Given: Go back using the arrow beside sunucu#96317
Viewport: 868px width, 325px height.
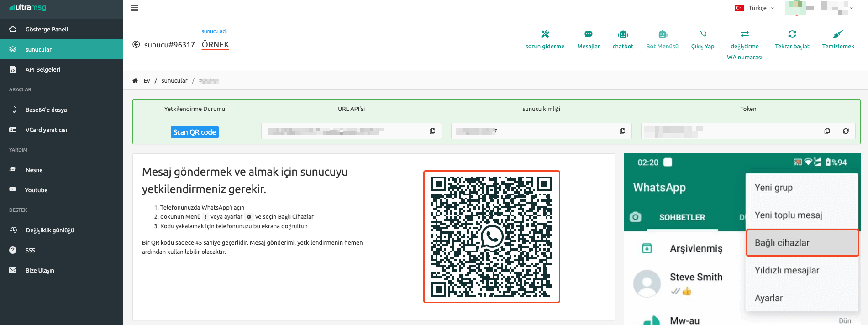Looking at the screenshot, I should pos(136,45).
